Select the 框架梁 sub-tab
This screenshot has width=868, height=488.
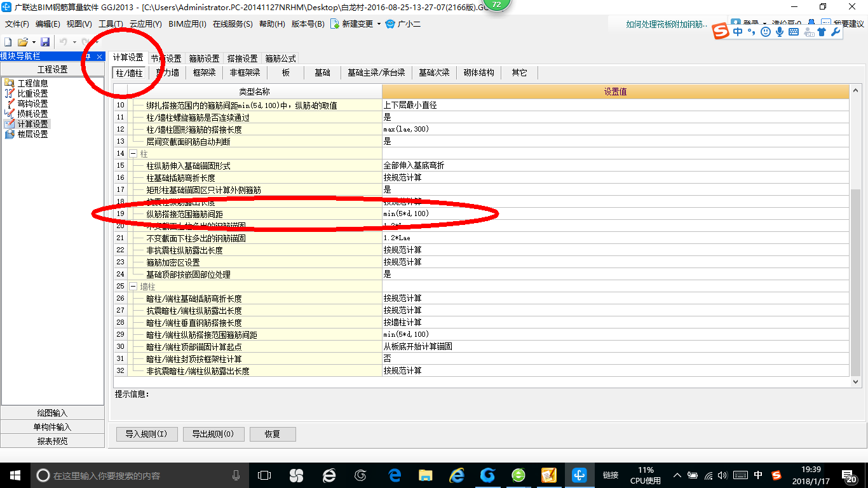tap(205, 73)
